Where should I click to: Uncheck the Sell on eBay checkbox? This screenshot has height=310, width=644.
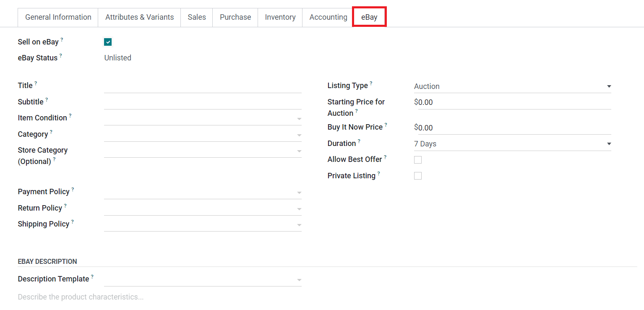click(108, 42)
